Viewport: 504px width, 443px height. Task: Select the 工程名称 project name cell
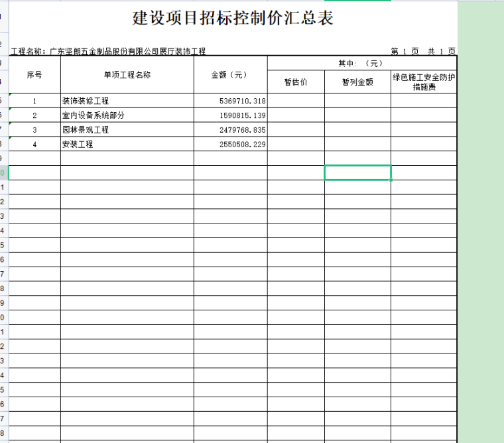(109, 51)
